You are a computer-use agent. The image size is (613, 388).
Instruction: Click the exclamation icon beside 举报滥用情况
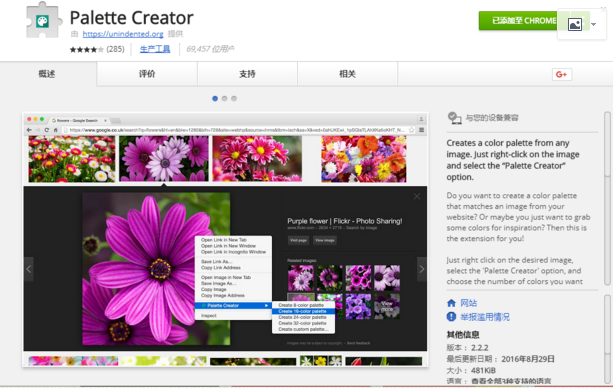(452, 317)
